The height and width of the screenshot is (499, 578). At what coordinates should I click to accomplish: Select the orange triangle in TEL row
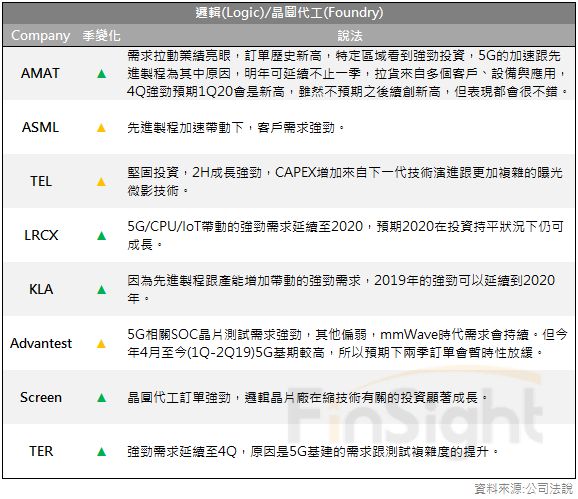[101, 182]
